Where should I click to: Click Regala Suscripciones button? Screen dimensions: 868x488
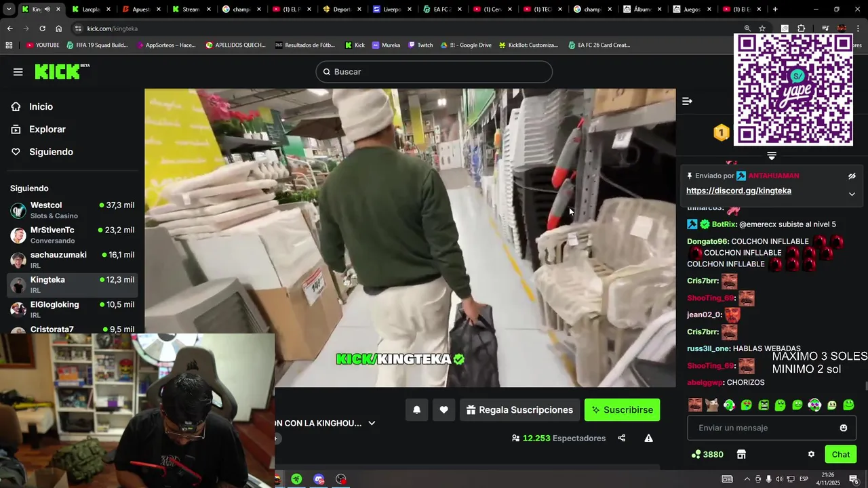[519, 409]
